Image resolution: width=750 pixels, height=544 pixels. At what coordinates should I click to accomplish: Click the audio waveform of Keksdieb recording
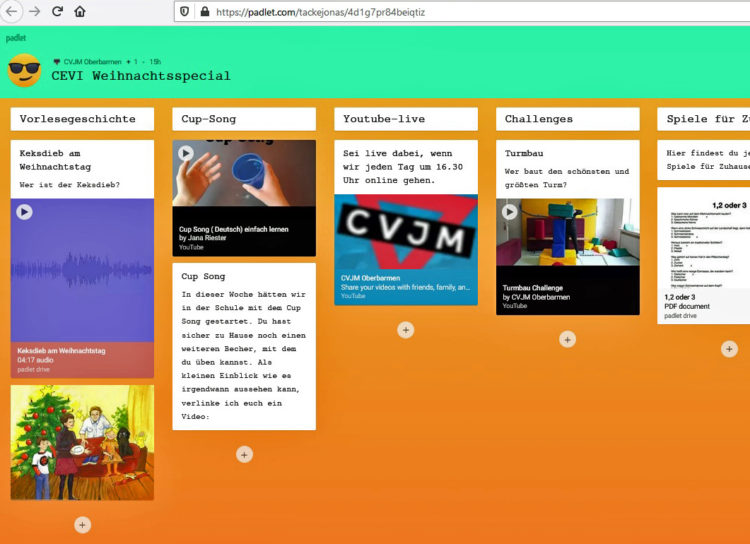[x=82, y=270]
